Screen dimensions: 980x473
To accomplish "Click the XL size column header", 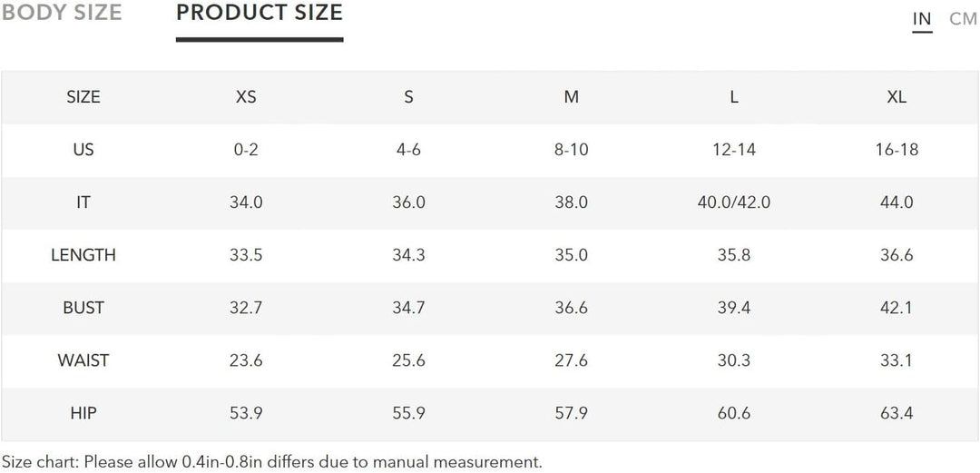I will click(897, 97).
